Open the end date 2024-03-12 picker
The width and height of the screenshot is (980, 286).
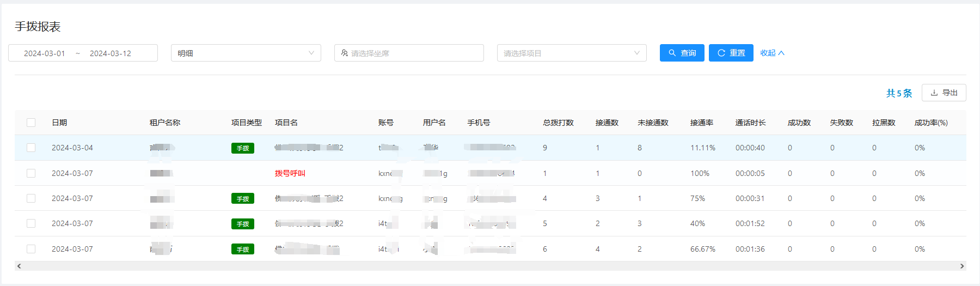coord(111,53)
